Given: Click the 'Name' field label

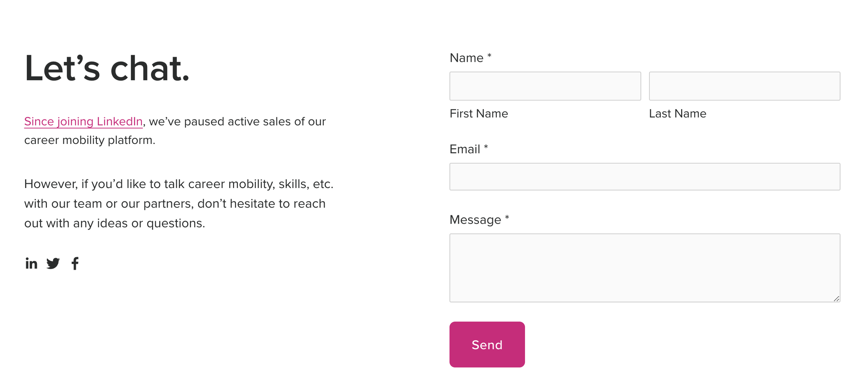Looking at the screenshot, I should click(466, 58).
